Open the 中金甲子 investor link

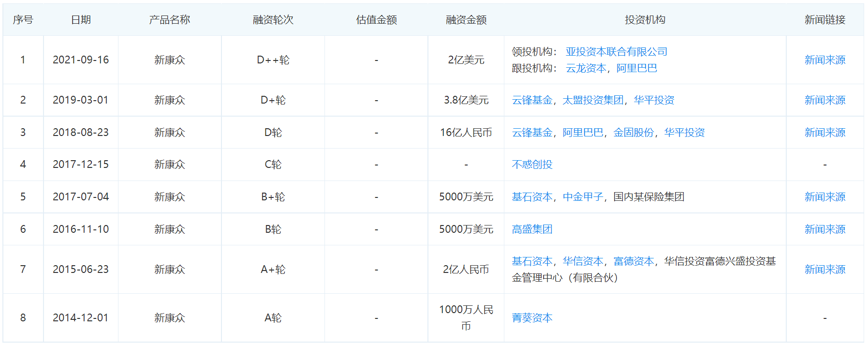tap(583, 197)
